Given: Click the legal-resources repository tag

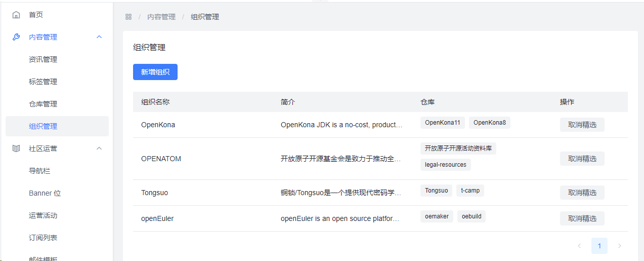Looking at the screenshot, I should pyautogui.click(x=446, y=165).
